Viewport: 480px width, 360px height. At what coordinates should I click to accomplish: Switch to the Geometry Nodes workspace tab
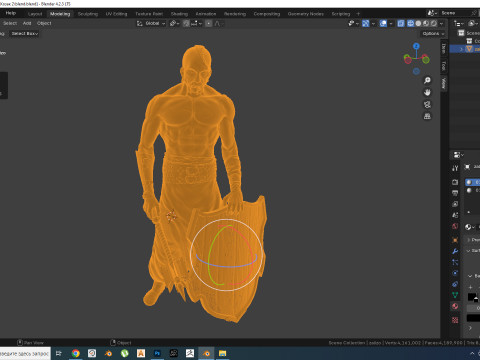coord(306,14)
